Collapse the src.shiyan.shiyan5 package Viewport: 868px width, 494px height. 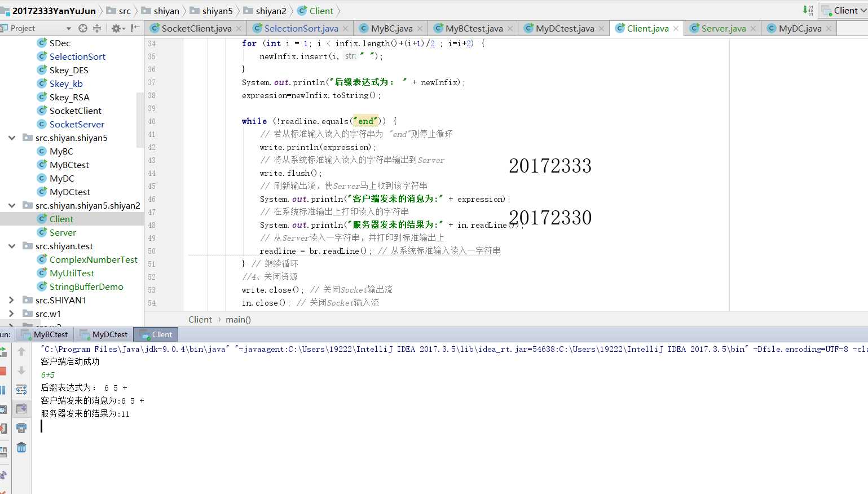(11, 138)
